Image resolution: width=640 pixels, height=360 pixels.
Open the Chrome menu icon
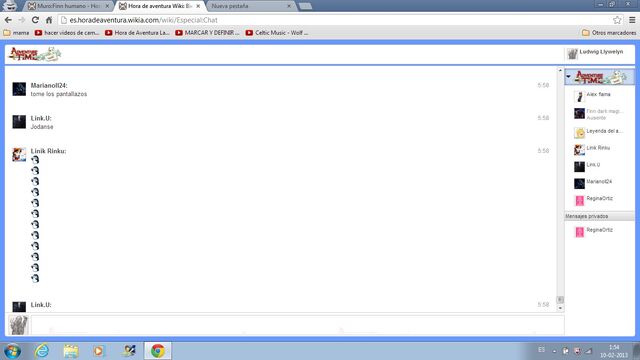[632, 20]
